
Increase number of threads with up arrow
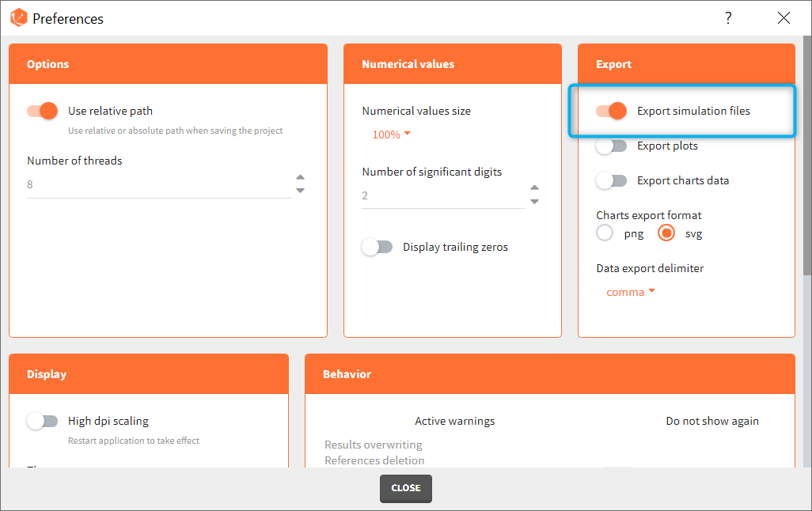(x=300, y=178)
